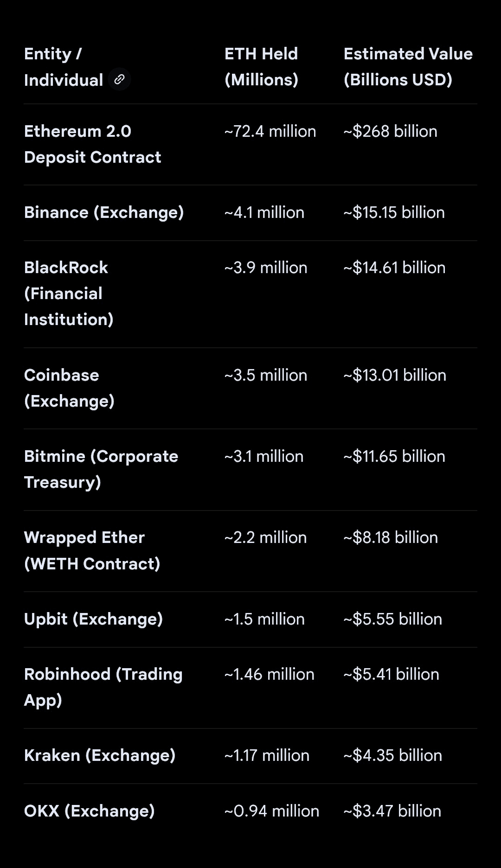Click the Kraken (Exchange) row label
This screenshot has width=501, height=868.
tap(100, 755)
